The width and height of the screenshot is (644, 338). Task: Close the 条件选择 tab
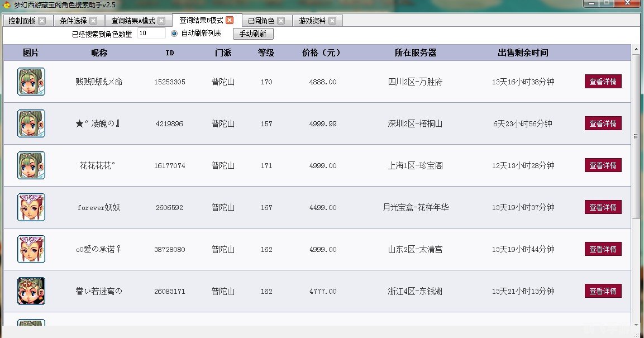click(93, 21)
